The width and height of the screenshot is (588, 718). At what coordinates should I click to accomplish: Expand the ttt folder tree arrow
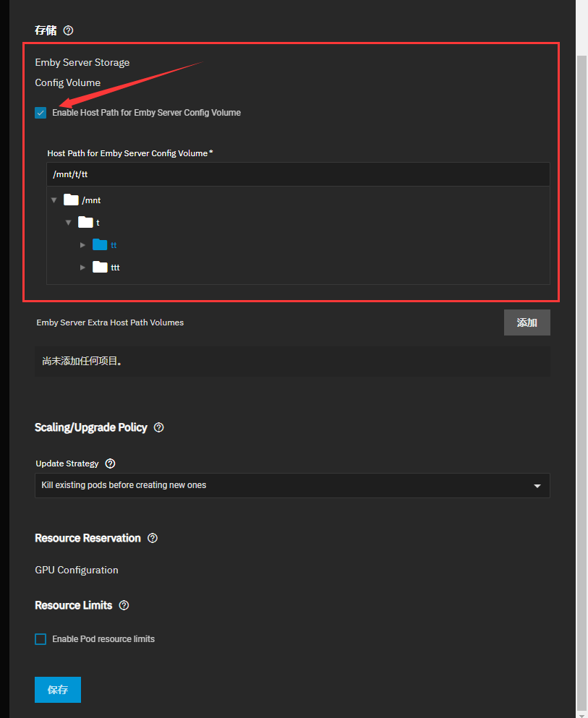coord(82,268)
